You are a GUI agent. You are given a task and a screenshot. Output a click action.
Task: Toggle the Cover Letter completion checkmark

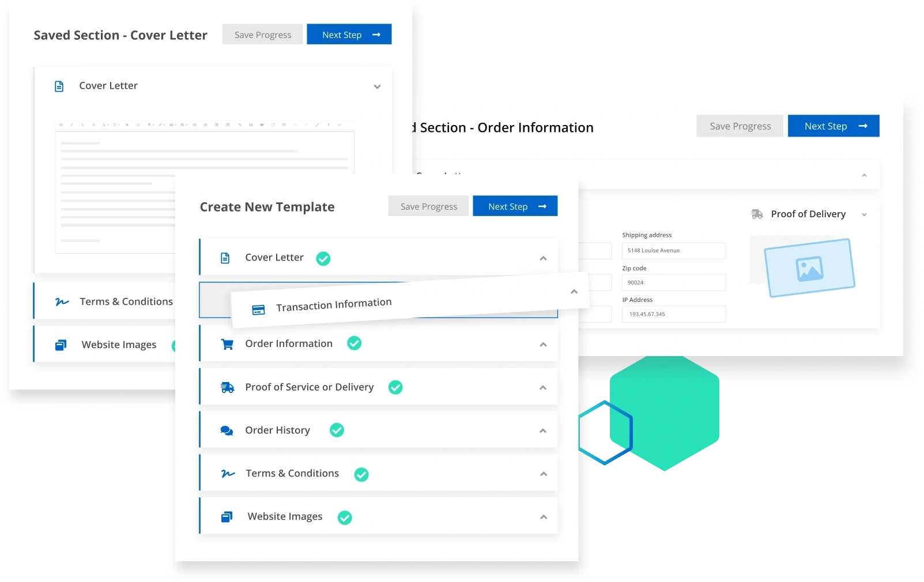323,259
